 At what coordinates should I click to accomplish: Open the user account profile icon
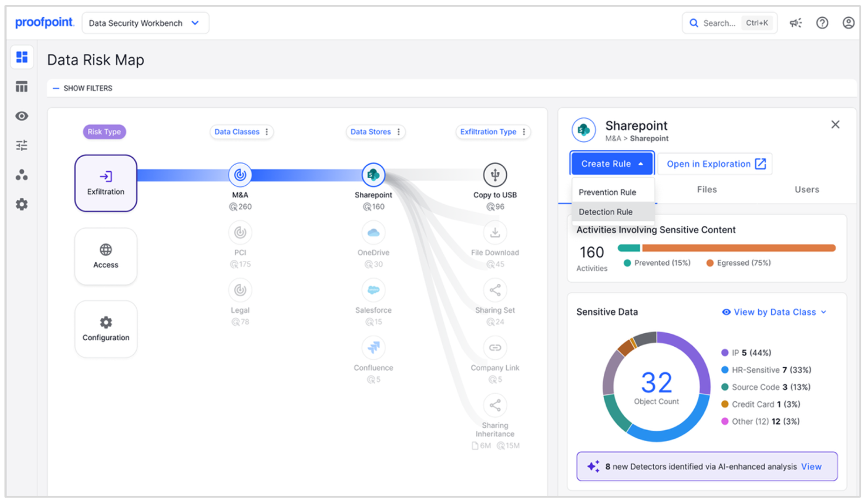point(848,23)
